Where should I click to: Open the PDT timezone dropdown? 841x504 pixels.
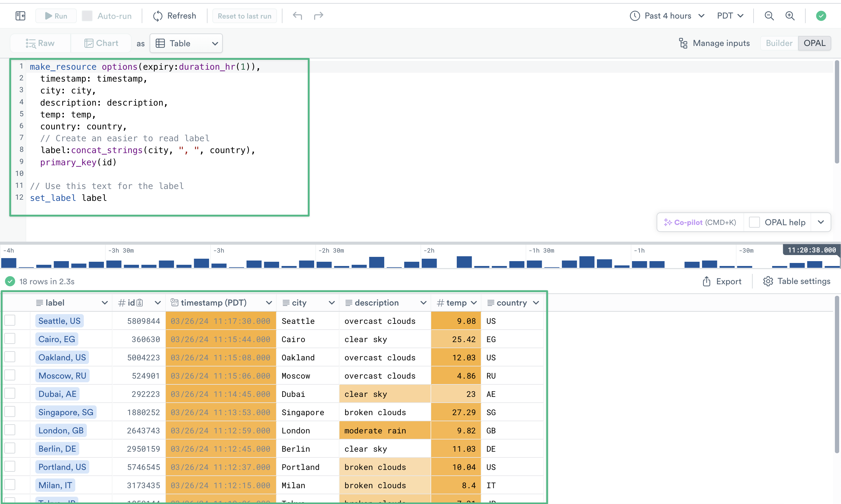(x=730, y=16)
